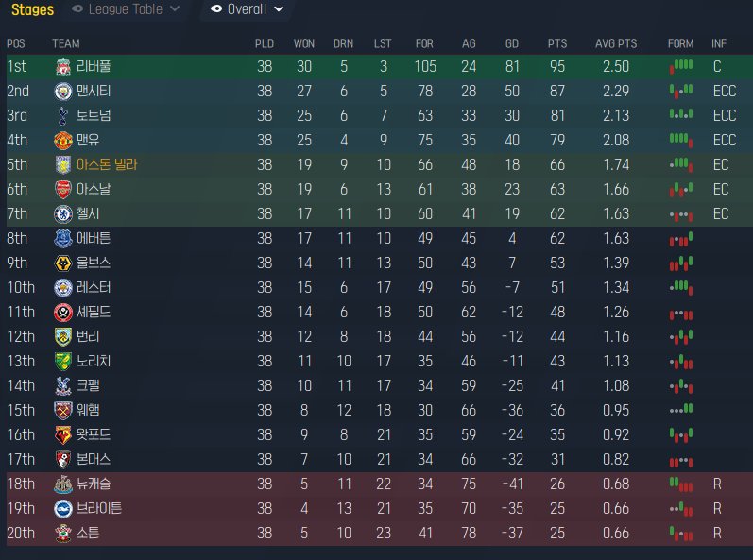Click the Tottenham crest in third place
This screenshot has width=753, height=560.
63,116
